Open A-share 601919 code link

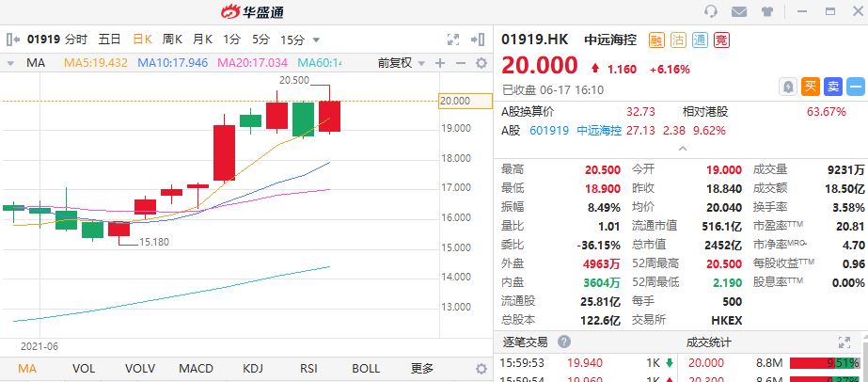tap(549, 131)
